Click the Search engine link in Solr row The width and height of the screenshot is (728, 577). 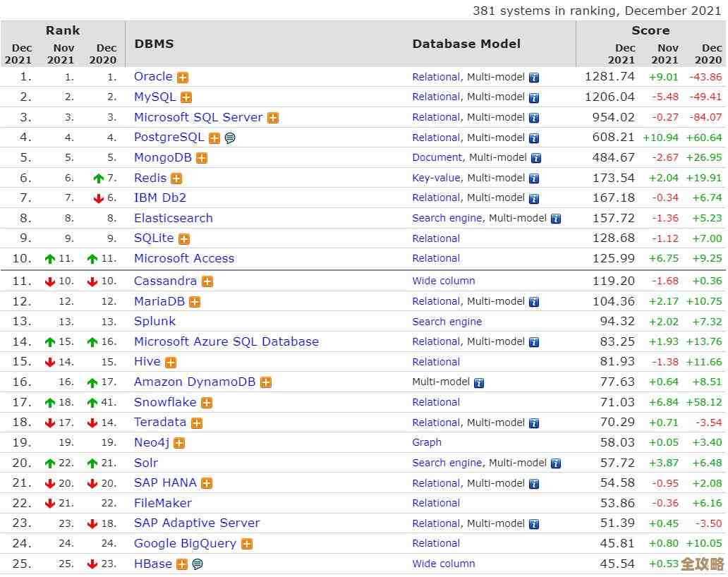tap(447, 463)
